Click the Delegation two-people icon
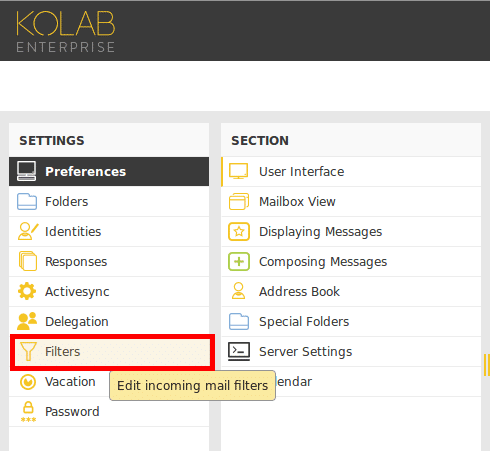The height and width of the screenshot is (451, 490). click(27, 321)
